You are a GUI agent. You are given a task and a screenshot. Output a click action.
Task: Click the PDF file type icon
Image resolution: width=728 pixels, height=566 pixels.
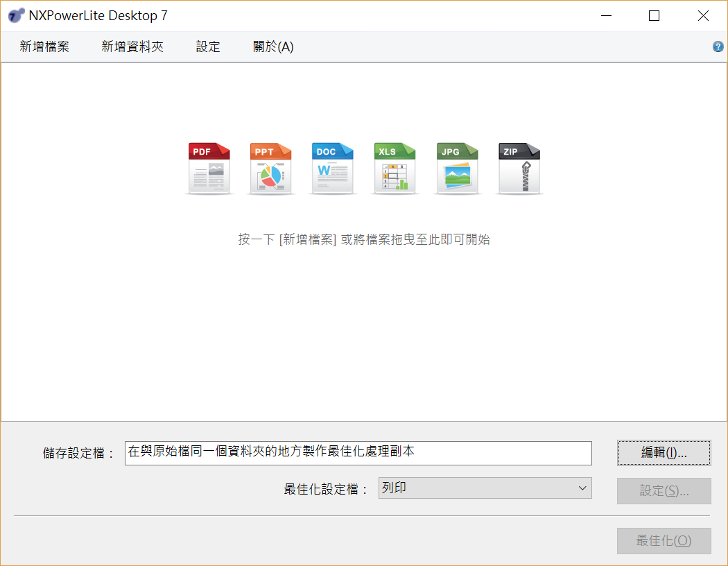209,169
